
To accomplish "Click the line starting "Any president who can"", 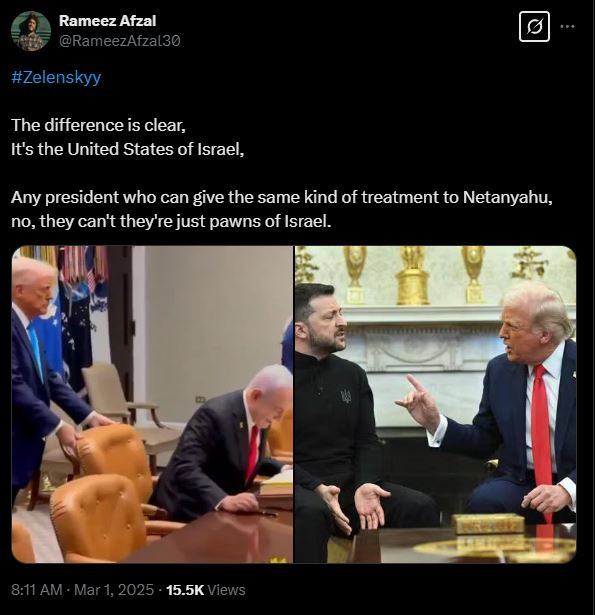I will coord(282,197).
